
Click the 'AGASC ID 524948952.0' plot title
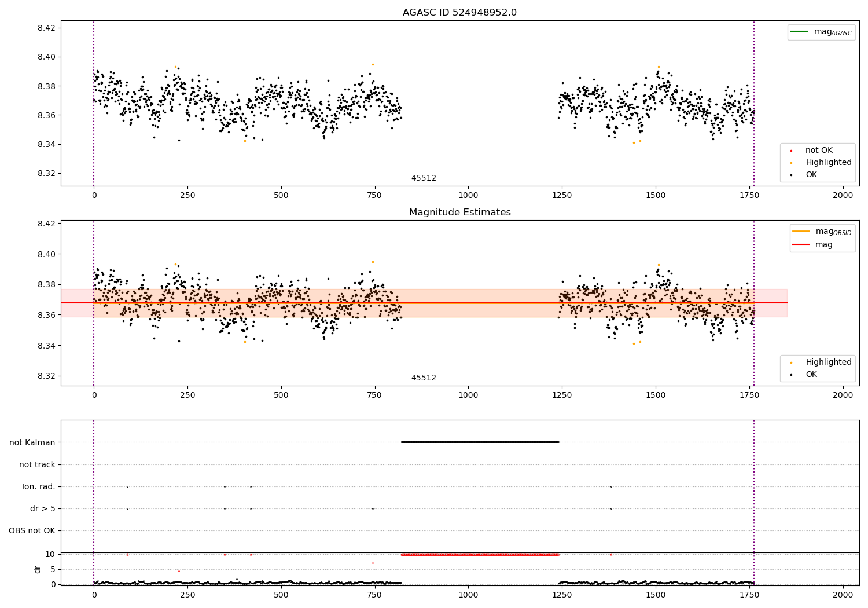(x=459, y=13)
